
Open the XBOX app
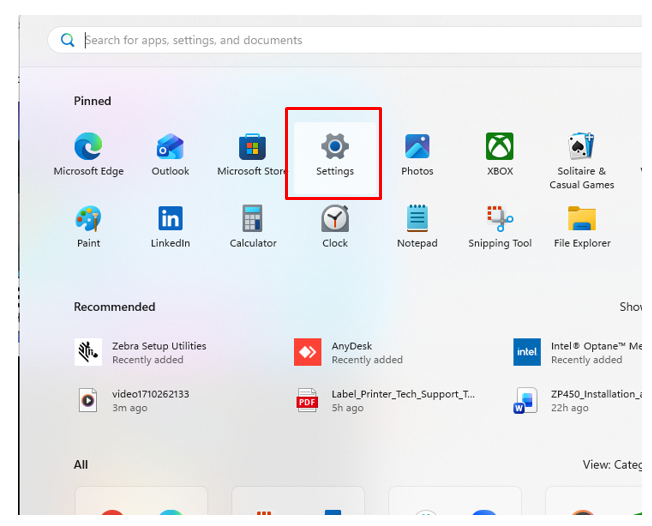[x=500, y=154]
